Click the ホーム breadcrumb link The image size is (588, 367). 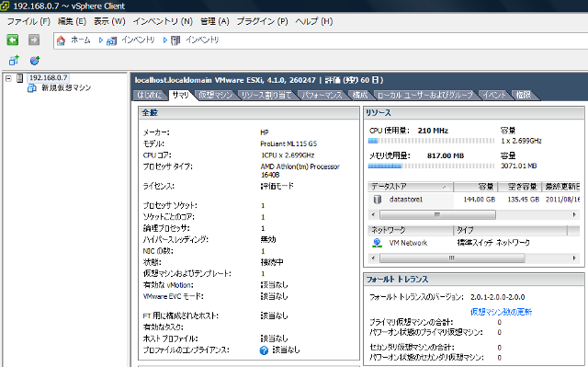tap(81, 40)
